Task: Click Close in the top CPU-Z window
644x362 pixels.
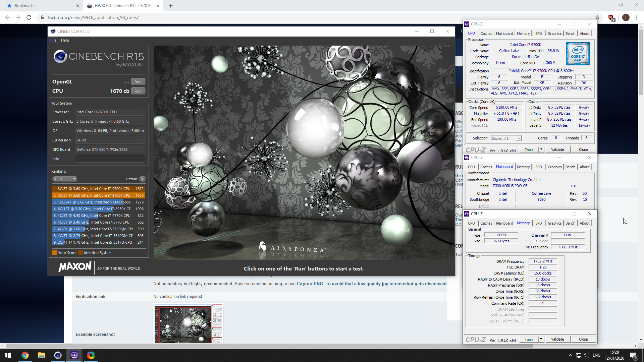Action: click(583, 150)
